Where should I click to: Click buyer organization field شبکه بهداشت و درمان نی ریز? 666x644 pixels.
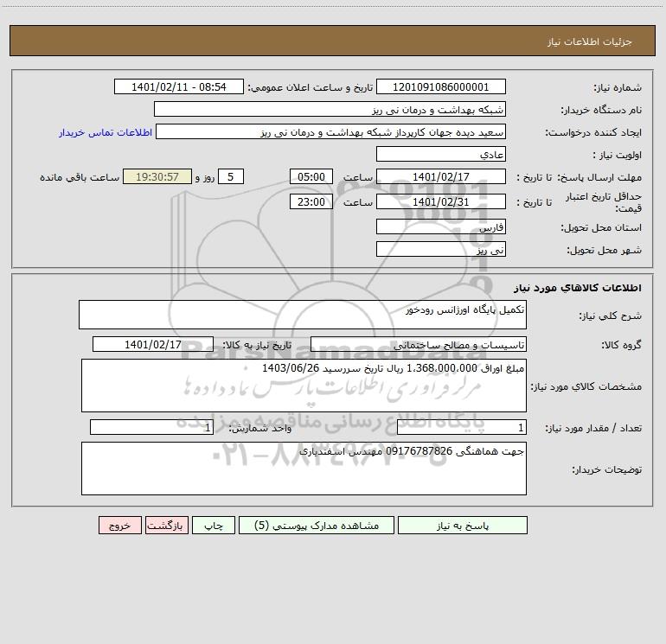[x=330, y=109]
